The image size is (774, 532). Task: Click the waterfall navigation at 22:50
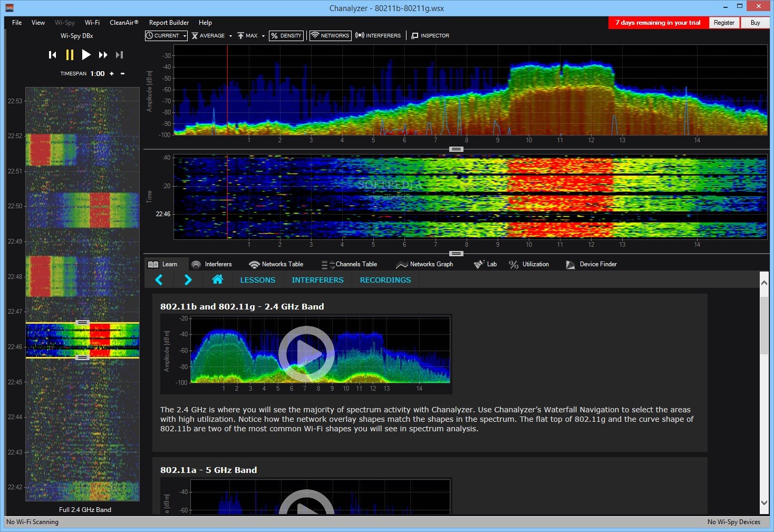point(82,206)
